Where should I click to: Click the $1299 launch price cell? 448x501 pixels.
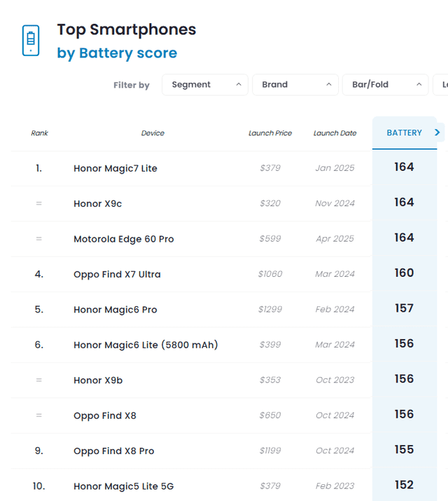click(270, 309)
